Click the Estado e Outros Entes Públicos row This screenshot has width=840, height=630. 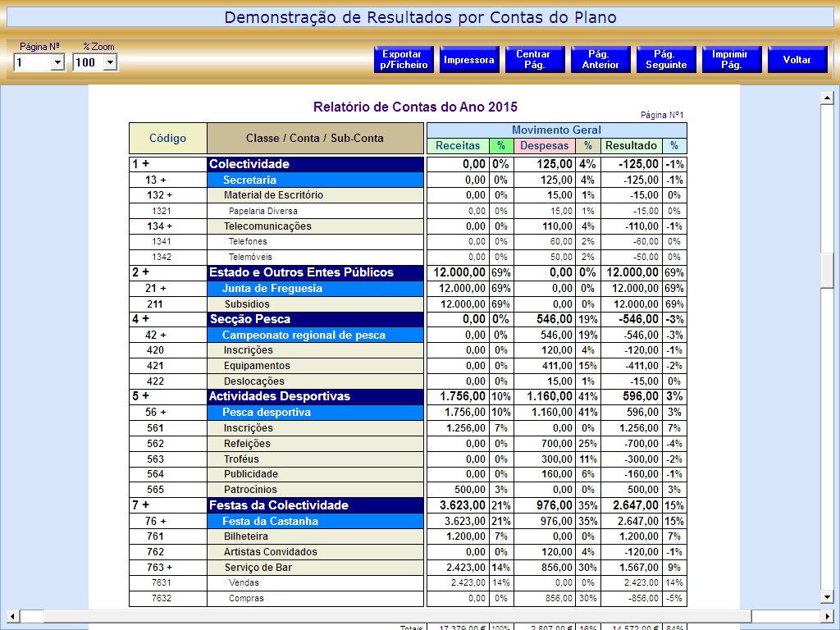click(x=316, y=272)
